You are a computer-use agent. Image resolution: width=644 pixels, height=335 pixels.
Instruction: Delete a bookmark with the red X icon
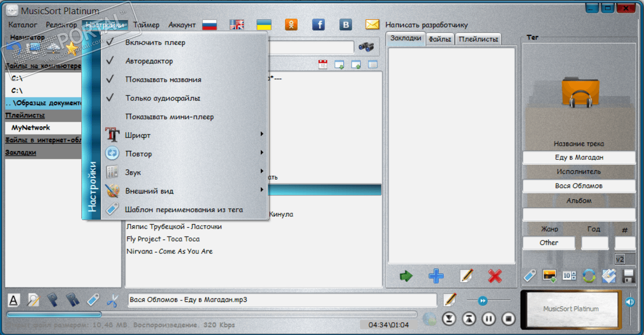(495, 276)
